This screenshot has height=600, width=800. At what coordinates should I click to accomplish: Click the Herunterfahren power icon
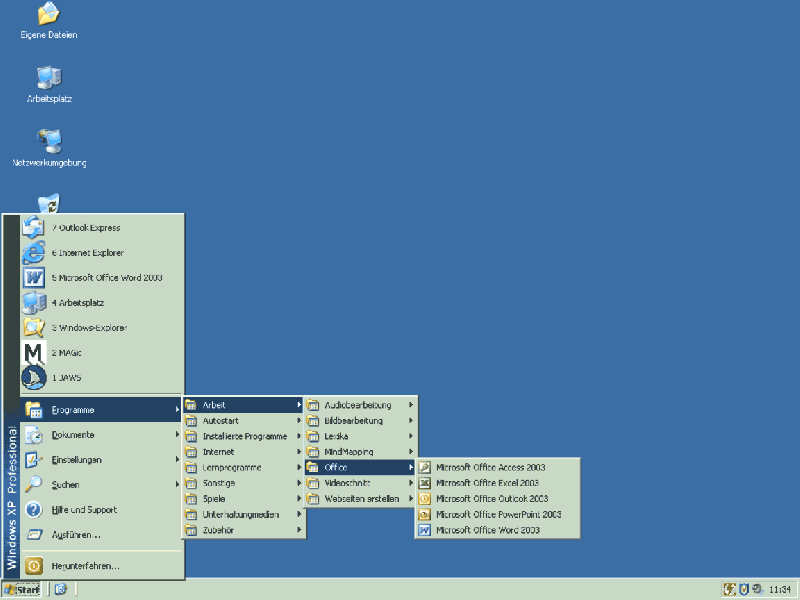pyautogui.click(x=34, y=566)
